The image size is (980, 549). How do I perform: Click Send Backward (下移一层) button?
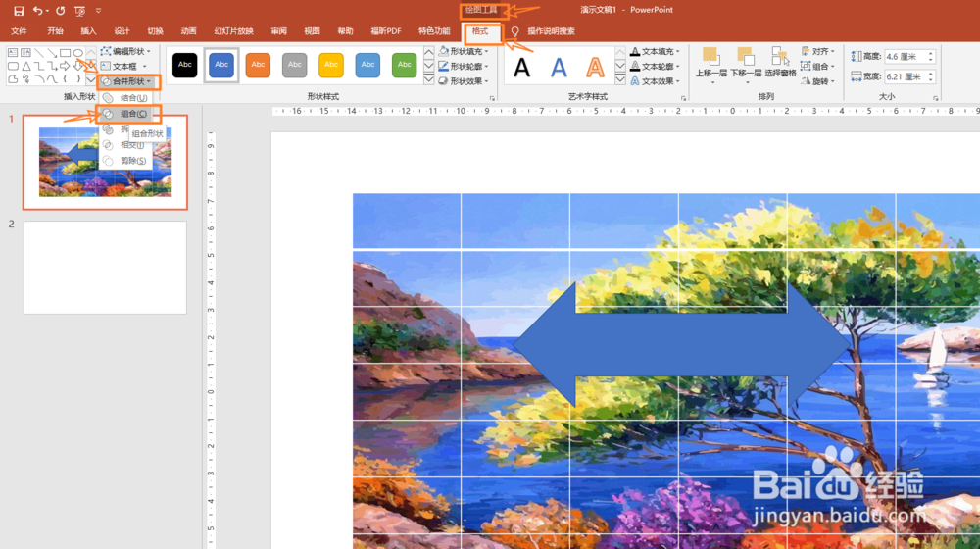click(x=746, y=65)
